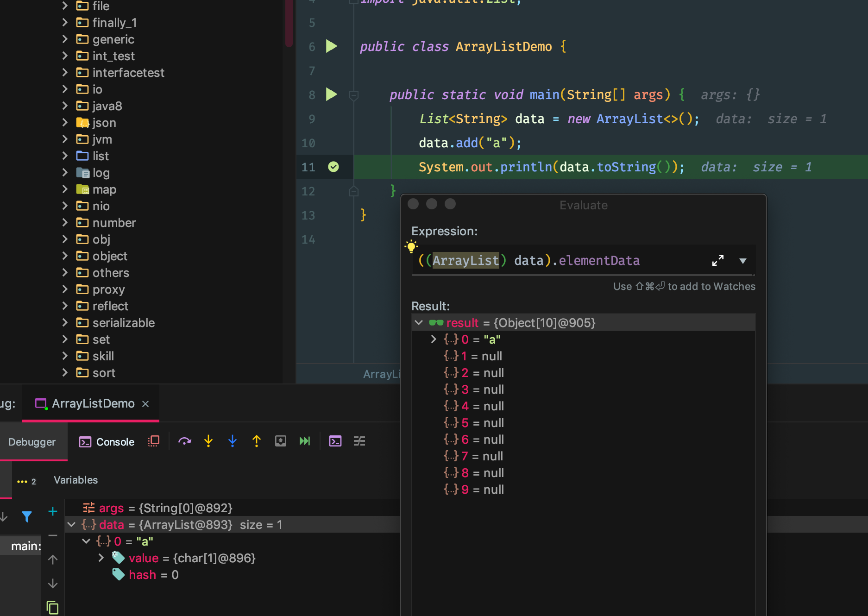868x616 pixels.
Task: Click the Force Step Into icon
Action: point(233,441)
